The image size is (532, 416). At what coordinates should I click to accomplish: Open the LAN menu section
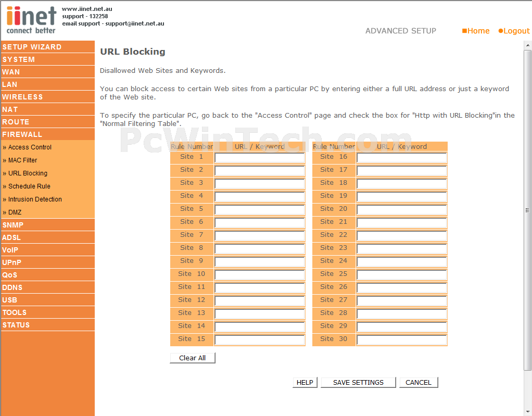click(47, 84)
